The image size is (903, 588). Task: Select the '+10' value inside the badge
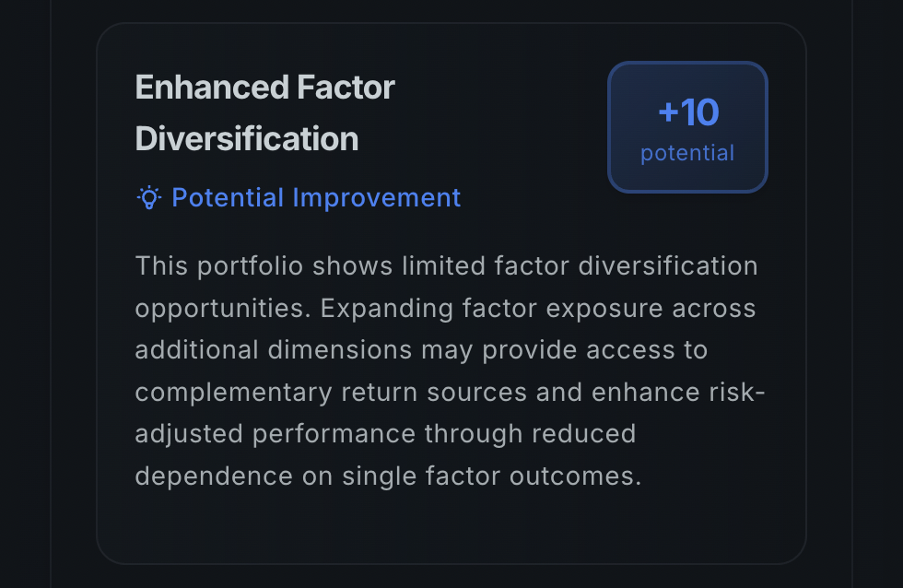(x=687, y=112)
